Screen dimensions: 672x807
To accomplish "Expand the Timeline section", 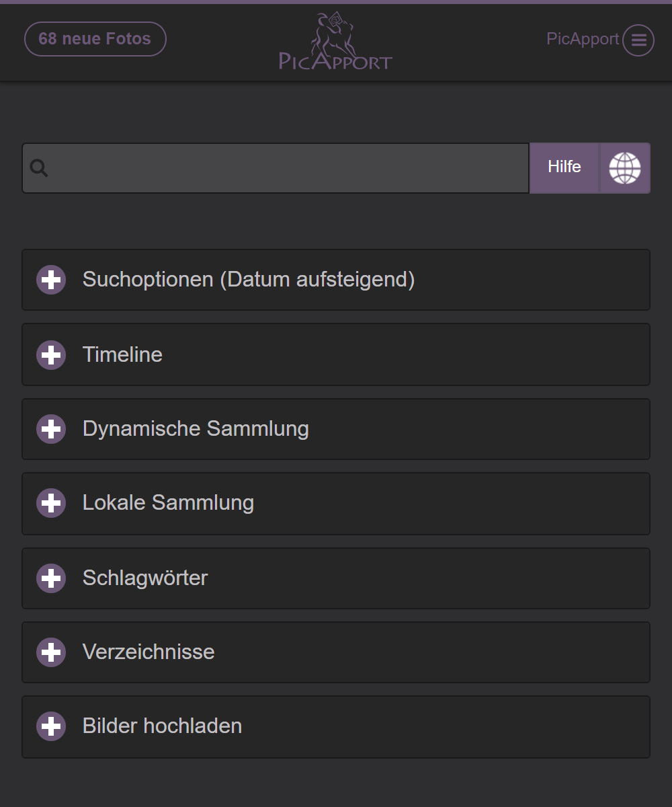I will pyautogui.click(x=123, y=354).
